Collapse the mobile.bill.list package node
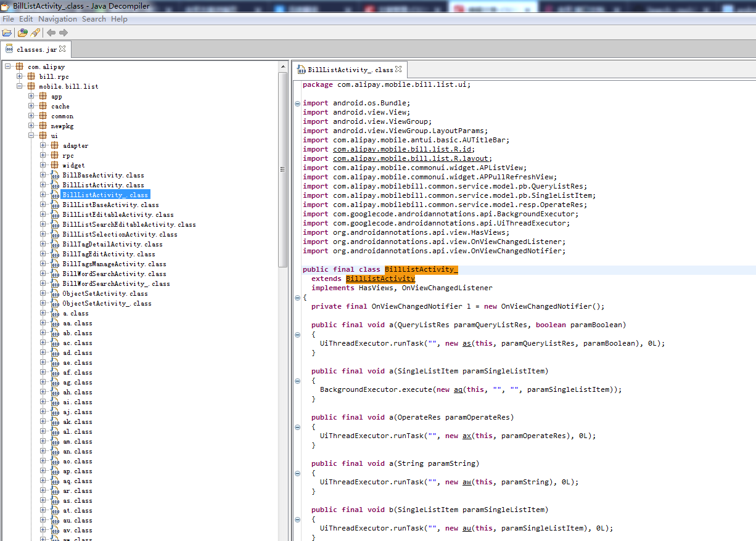This screenshot has width=756, height=541. pos(20,86)
